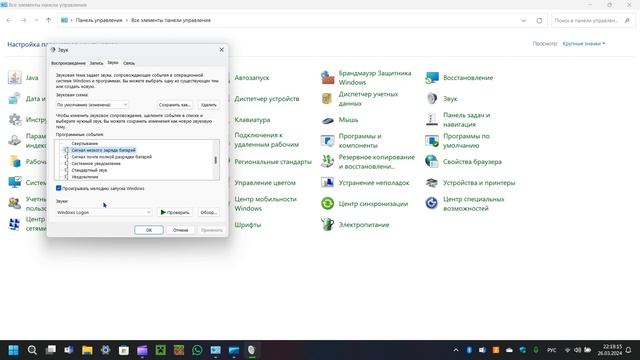The height and width of the screenshot is (360, 640).
Task: Click the Удалить button in sound dialog
Action: [209, 105]
